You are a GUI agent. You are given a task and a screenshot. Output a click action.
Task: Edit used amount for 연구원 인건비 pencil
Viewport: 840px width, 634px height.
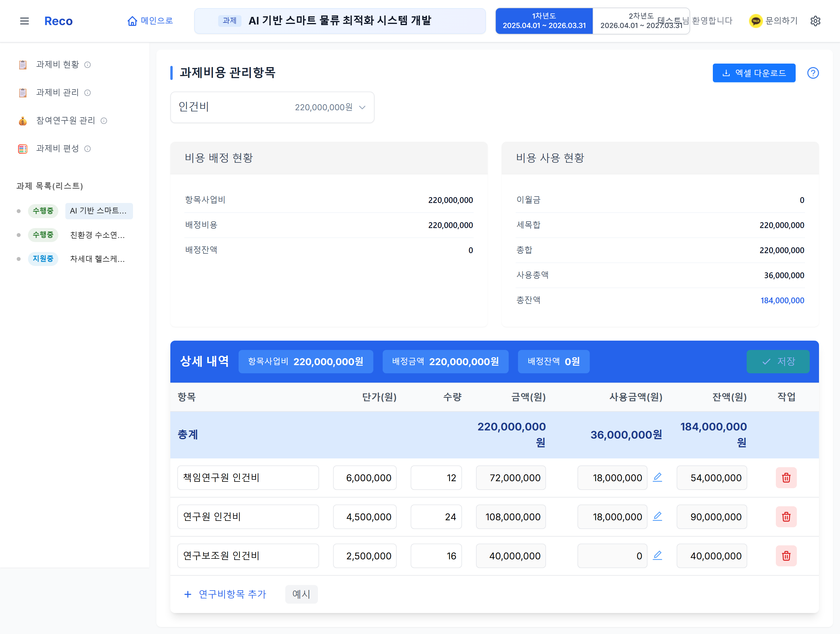pyautogui.click(x=657, y=516)
